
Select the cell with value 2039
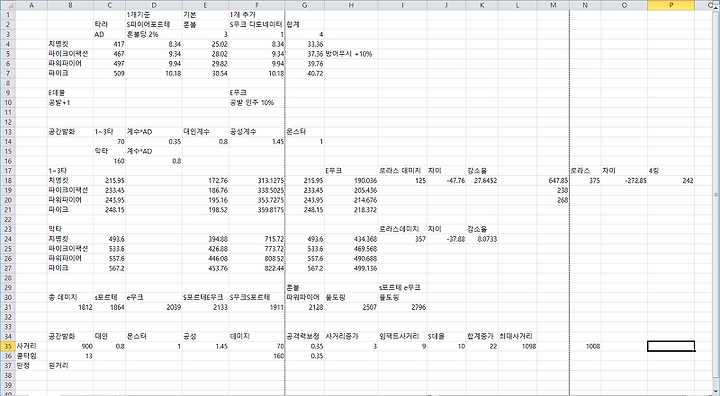(154, 307)
